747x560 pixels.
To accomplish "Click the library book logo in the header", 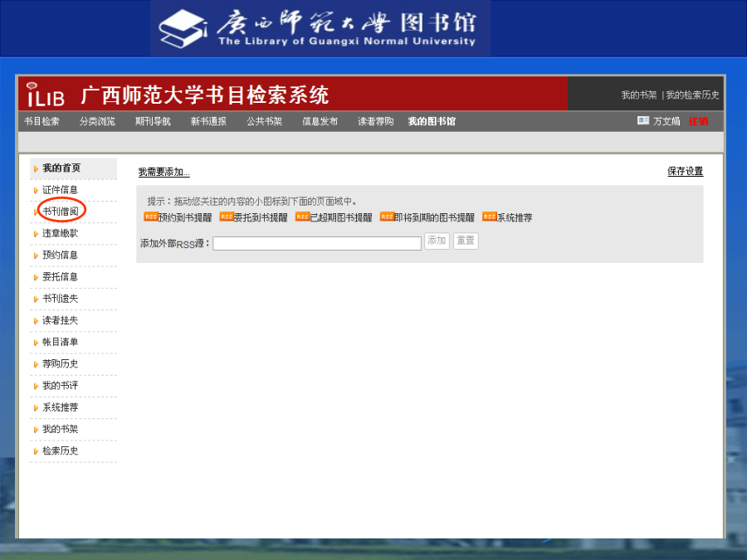I will pos(183,29).
